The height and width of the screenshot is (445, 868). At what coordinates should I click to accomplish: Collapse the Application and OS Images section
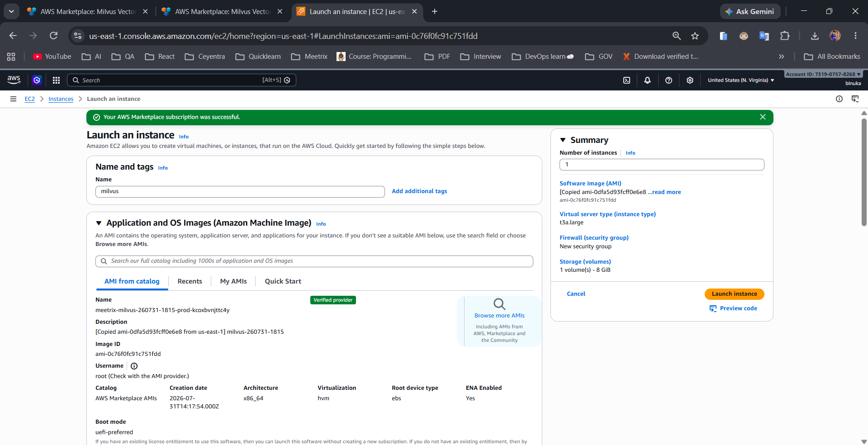point(99,223)
